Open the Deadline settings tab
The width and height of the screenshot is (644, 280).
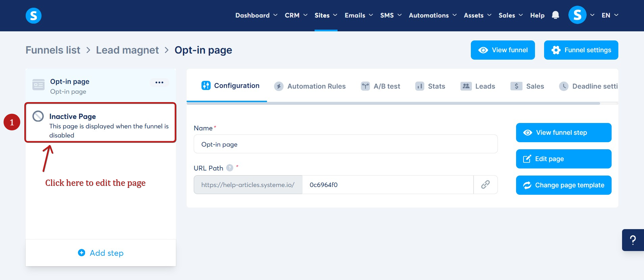[588, 86]
